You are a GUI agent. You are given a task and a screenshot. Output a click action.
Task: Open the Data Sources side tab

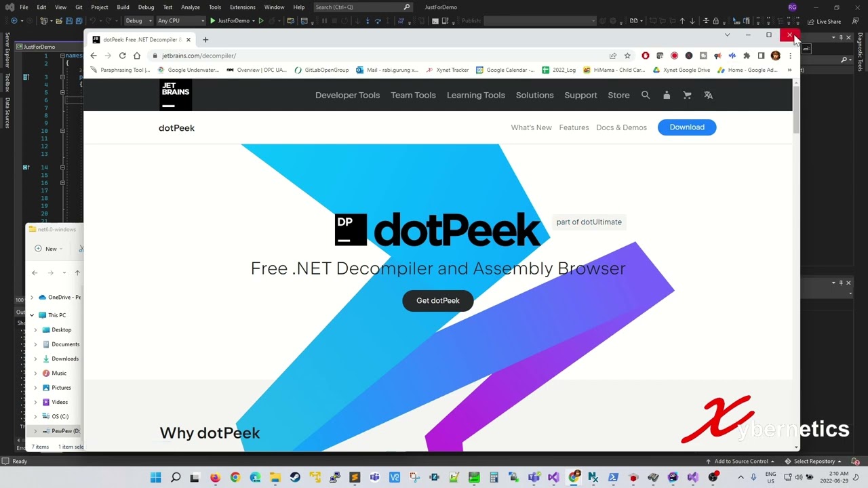(x=7, y=113)
